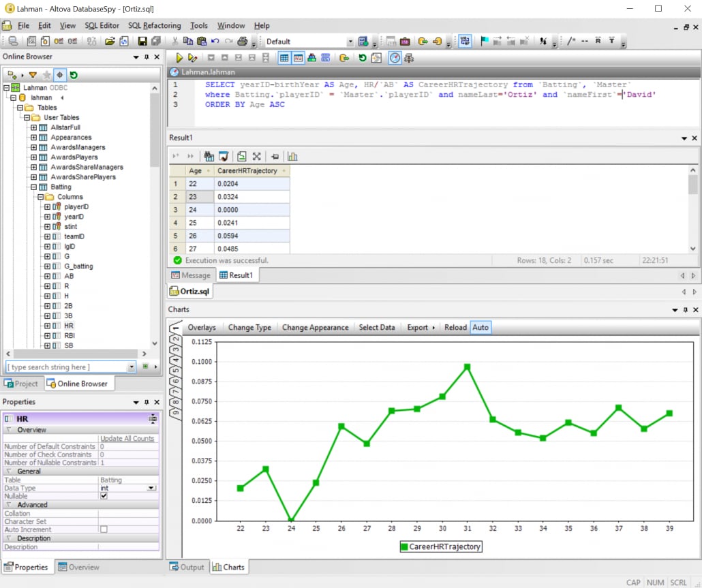Click the Result1 vertical scrollbar thumb
The height and width of the screenshot is (588, 702).
[x=692, y=185]
